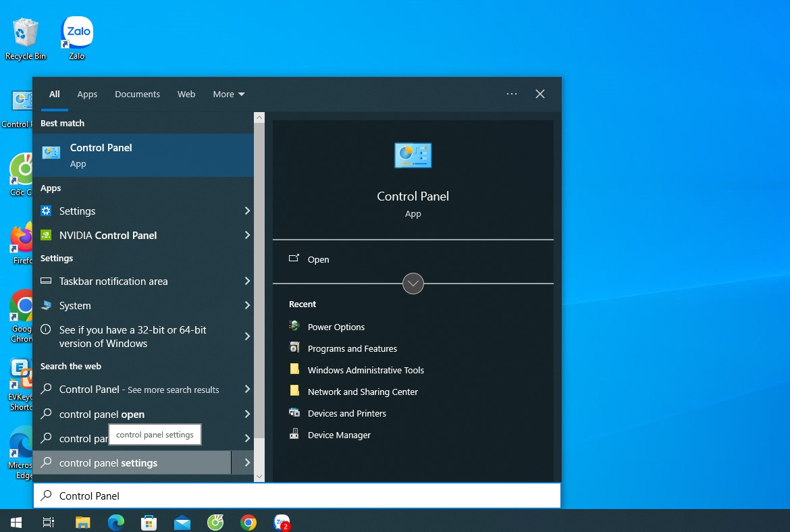
Task: Expand 'See more search results' arrow
Action: click(x=247, y=389)
